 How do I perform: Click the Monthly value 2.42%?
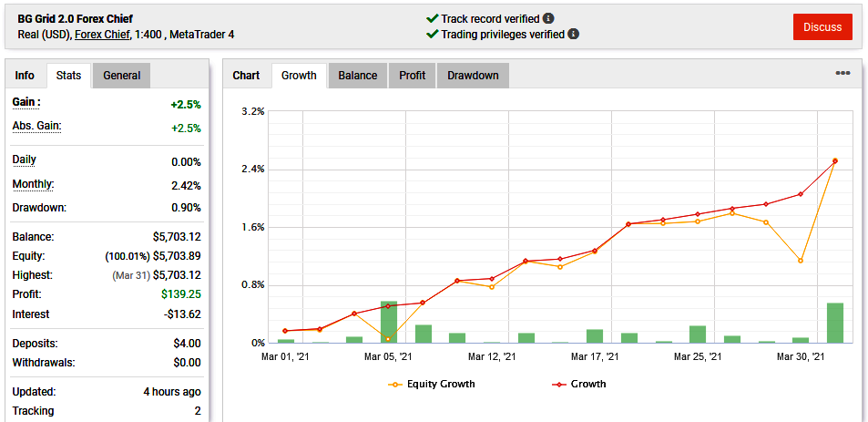coord(186,185)
